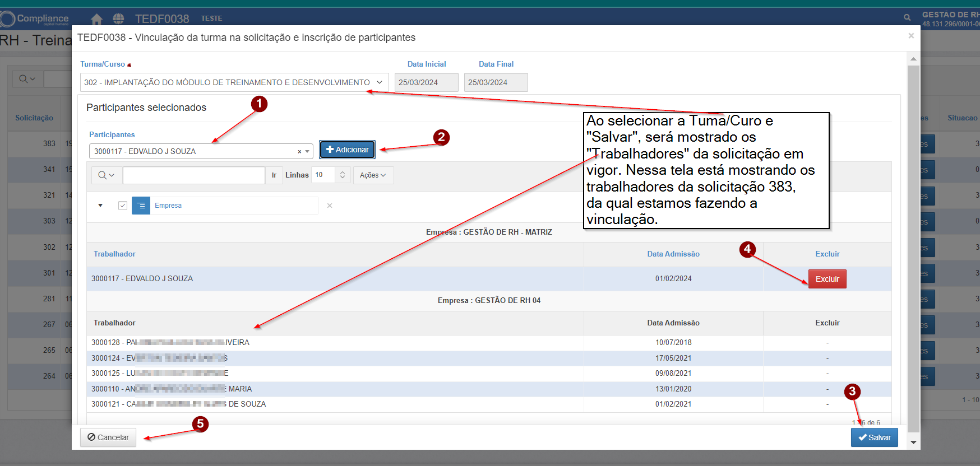Click solicitação 341 in background list

(49, 169)
